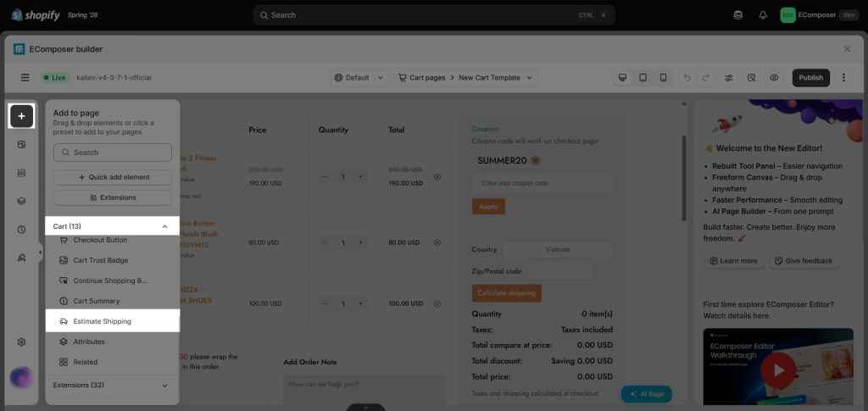This screenshot has height=411, width=868.
Task: Click the Shopify top Search bar
Action: (434, 15)
